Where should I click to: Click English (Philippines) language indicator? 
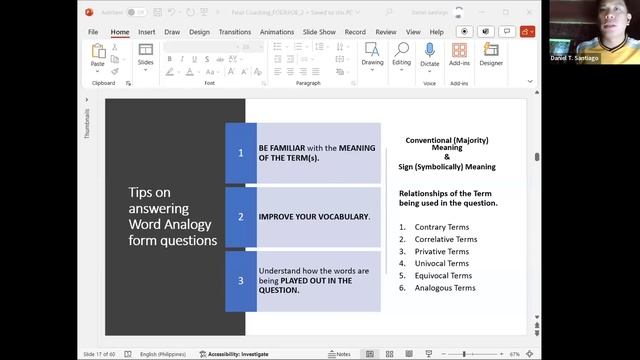click(163, 354)
